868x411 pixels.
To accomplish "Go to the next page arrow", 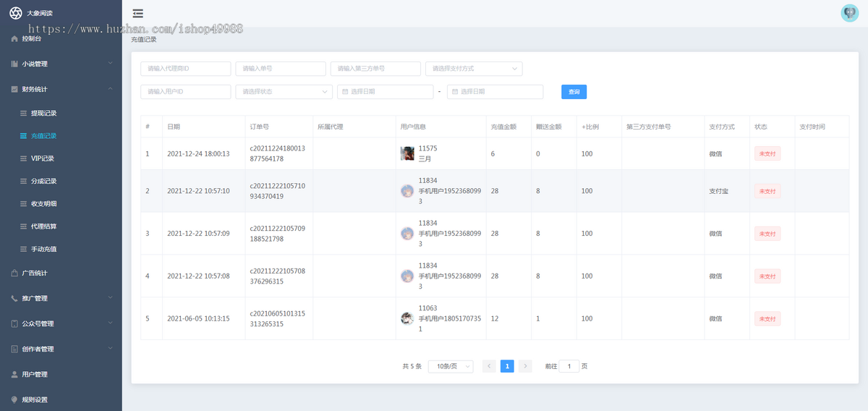I will pos(525,366).
